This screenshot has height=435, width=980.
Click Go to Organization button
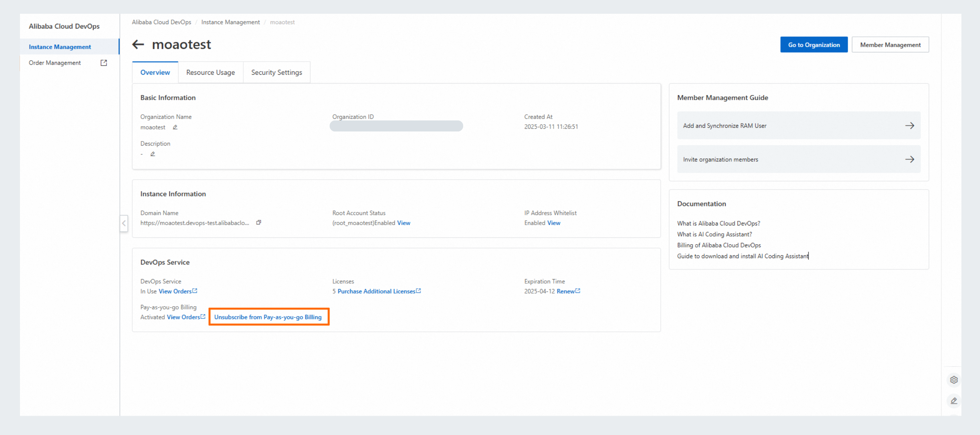(x=813, y=45)
